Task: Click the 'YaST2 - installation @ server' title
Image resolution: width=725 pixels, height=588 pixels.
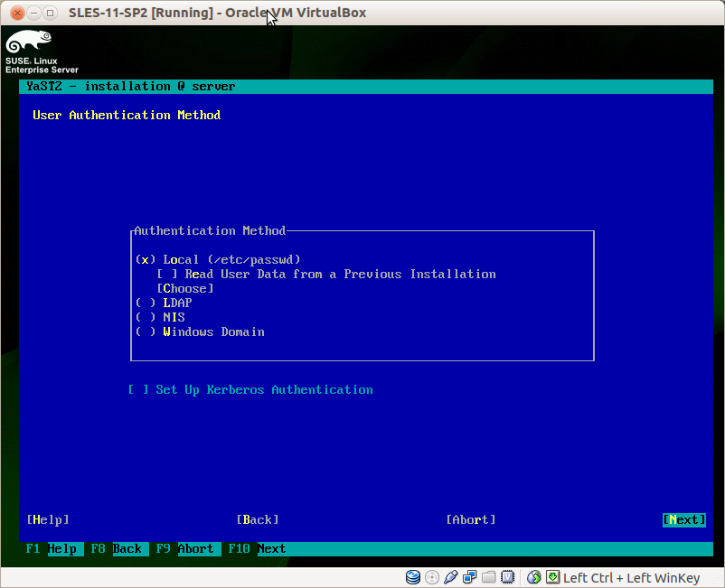Action: tap(131, 87)
